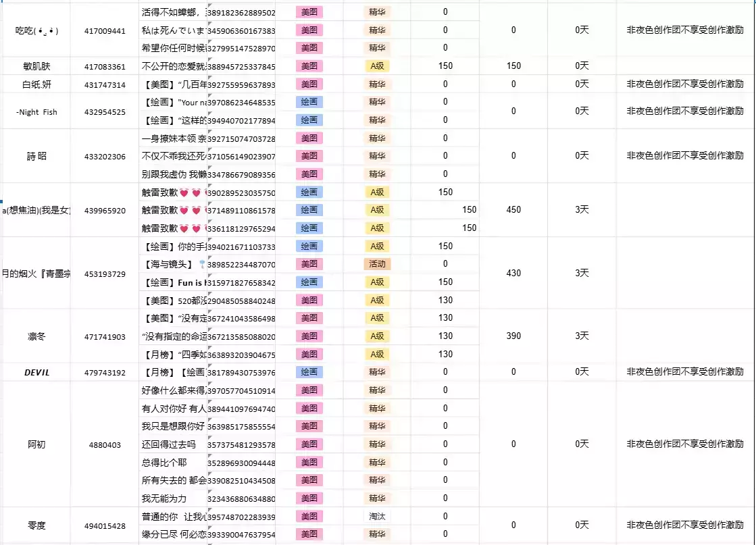The image size is (756, 545).
Task: Click 绘画 tag in DEVIL row
Action: [309, 372]
